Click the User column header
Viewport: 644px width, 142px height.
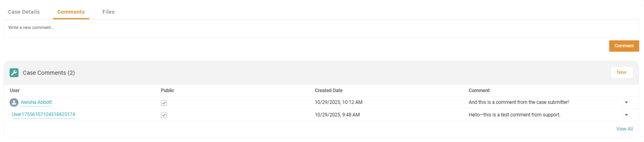click(x=15, y=90)
